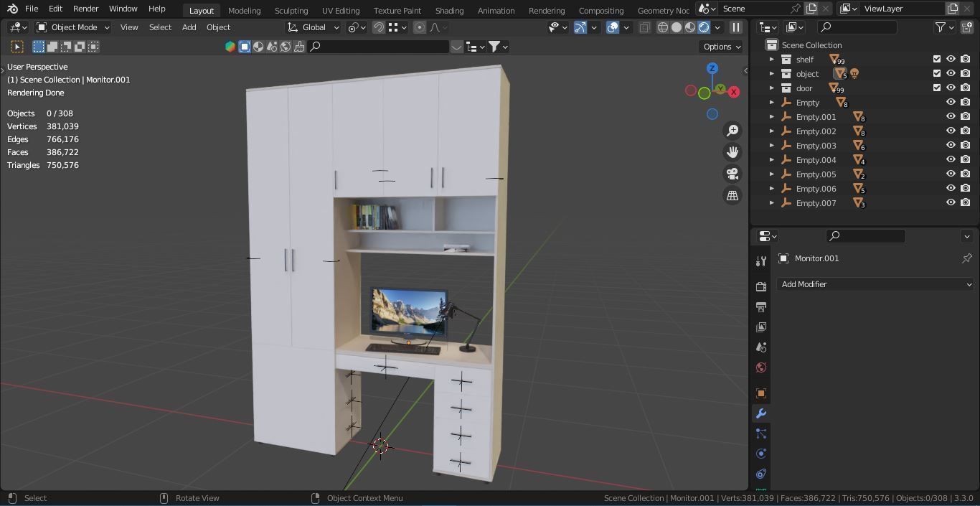Screen dimensions: 980x506
Task: Open viewport shading options dropdown arrow
Action: pos(717,27)
